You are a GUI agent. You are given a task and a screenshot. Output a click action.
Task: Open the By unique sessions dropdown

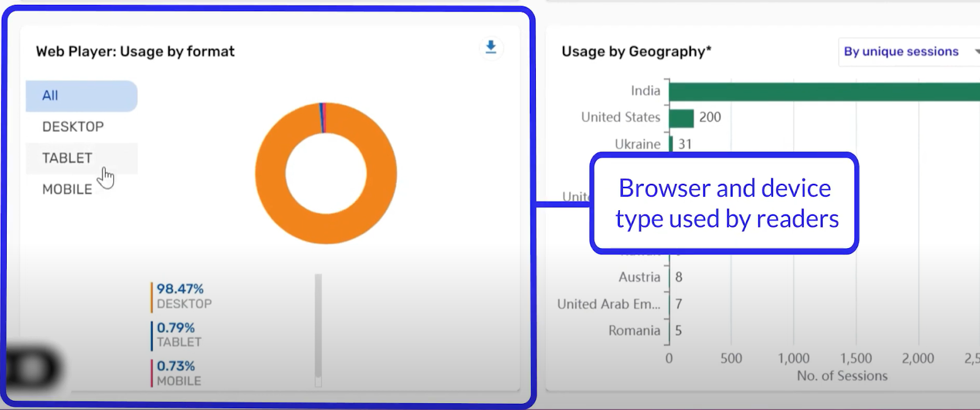click(910, 51)
